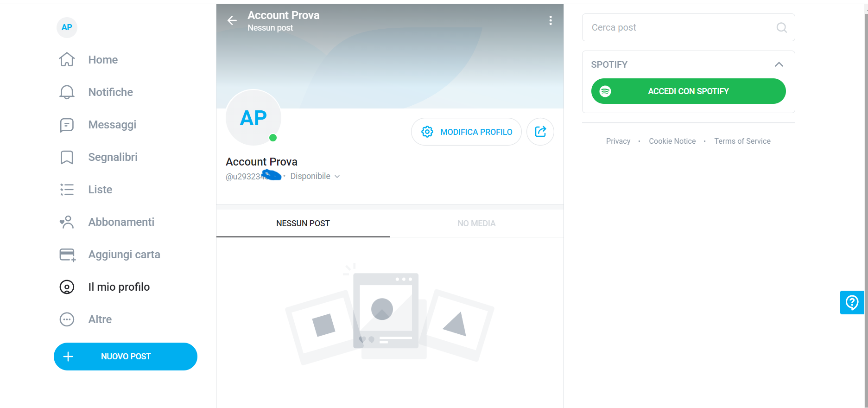Go back using the arrow icon
This screenshot has height=408, width=868.
tap(232, 20)
